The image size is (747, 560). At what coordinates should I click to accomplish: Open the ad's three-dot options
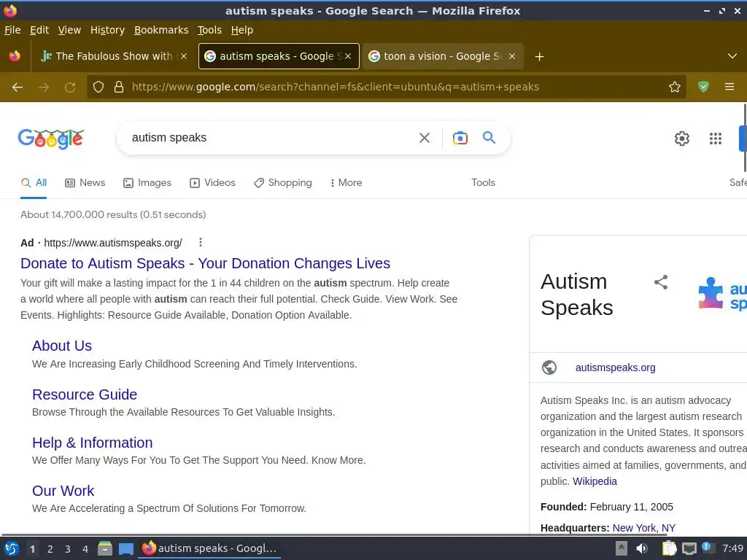(201, 242)
